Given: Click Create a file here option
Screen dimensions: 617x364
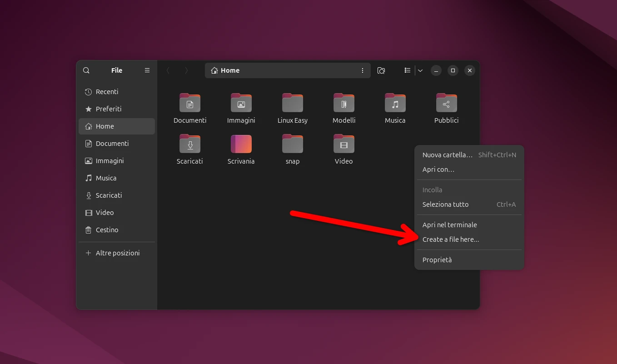Looking at the screenshot, I should (x=451, y=239).
